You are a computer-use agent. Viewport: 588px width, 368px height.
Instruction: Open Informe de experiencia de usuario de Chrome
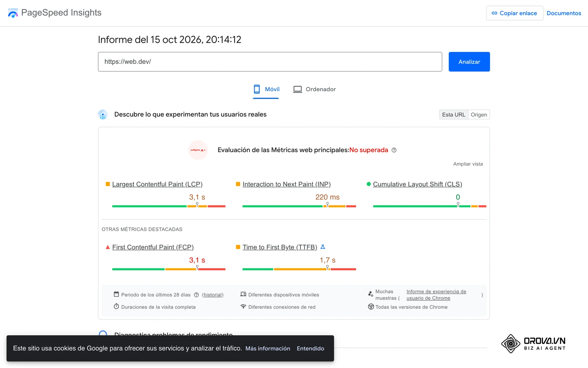click(x=436, y=295)
